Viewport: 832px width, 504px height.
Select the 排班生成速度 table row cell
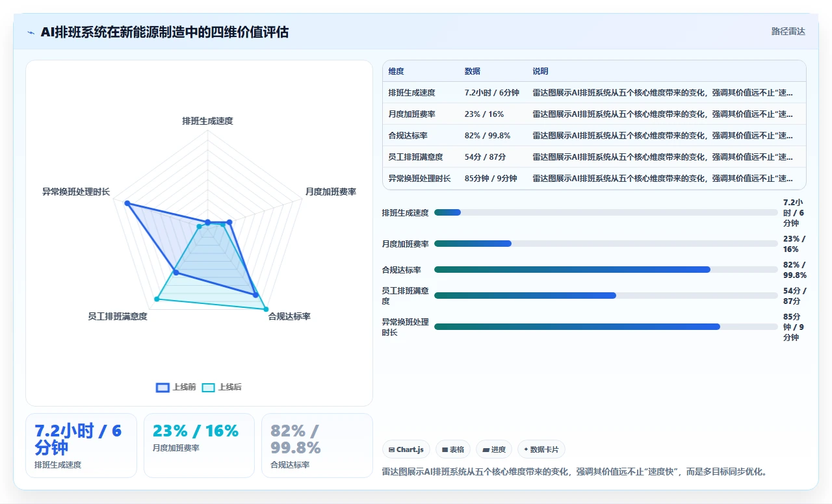(411, 93)
